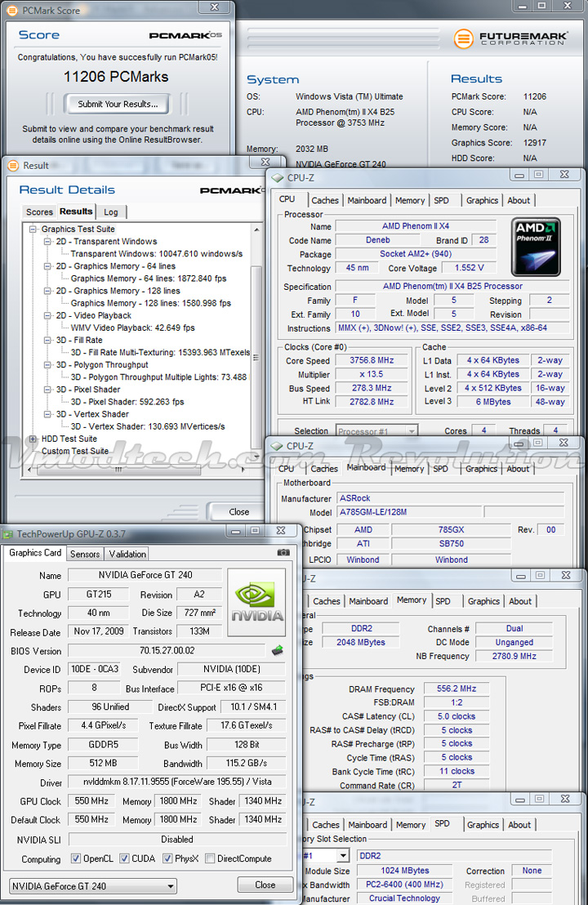Click the DRAM Frequency value 556.2 MHz
This screenshot has height=905, width=588.
tap(457, 689)
